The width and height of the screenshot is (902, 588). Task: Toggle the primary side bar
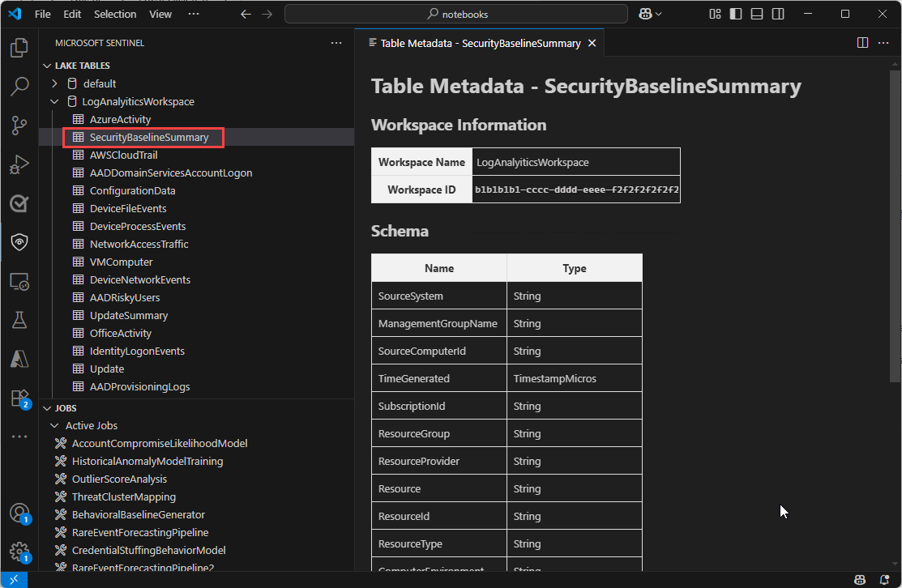(736, 14)
